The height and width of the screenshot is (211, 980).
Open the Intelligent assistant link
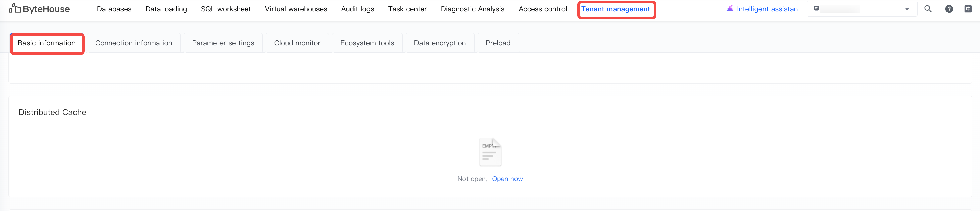click(x=768, y=9)
